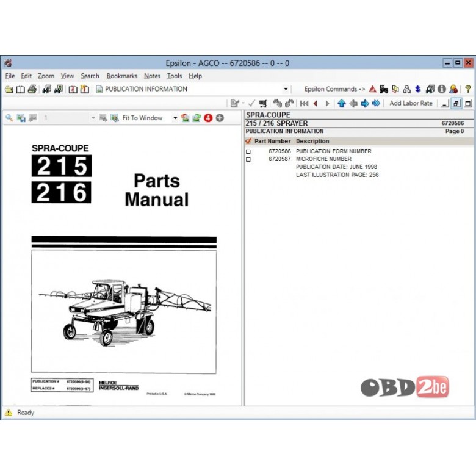Go to next page grey arrow

(327, 104)
